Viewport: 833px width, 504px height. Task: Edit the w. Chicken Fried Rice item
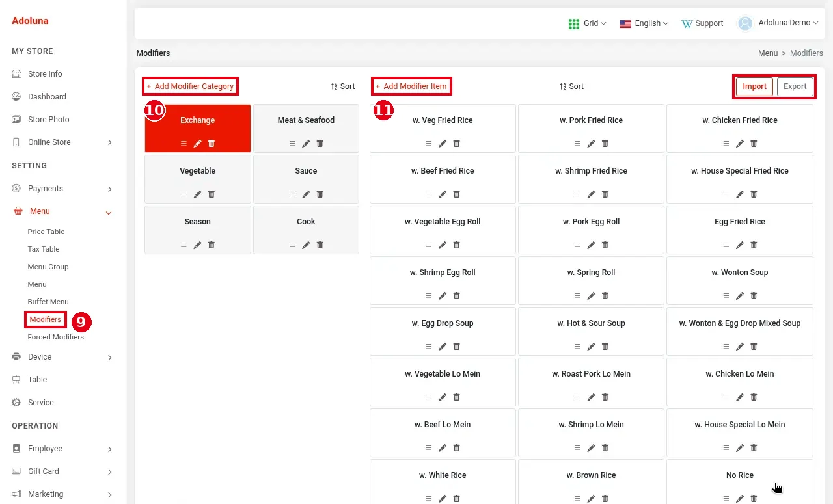[740, 143]
